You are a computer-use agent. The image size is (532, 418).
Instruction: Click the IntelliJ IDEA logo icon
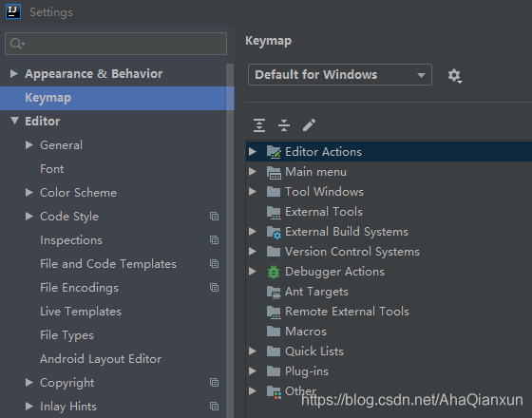pyautogui.click(x=13, y=11)
